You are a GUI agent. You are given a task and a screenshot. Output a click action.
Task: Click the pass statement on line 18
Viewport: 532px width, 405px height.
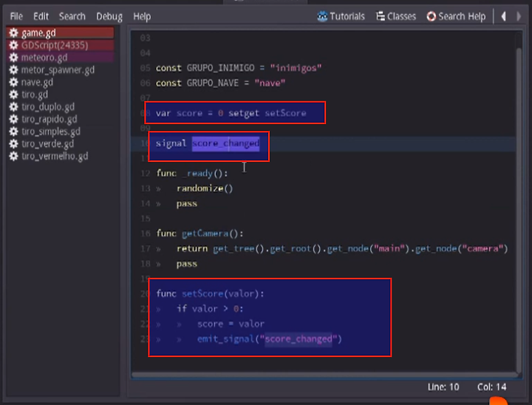[187, 264]
